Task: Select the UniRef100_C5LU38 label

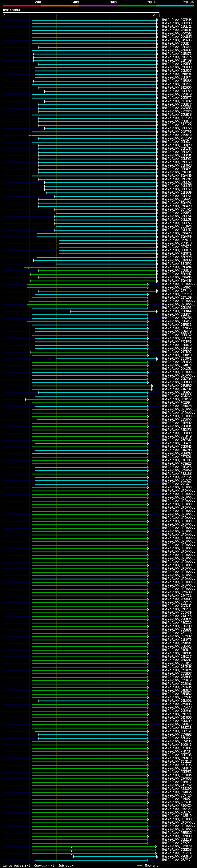Action: click(176, 67)
